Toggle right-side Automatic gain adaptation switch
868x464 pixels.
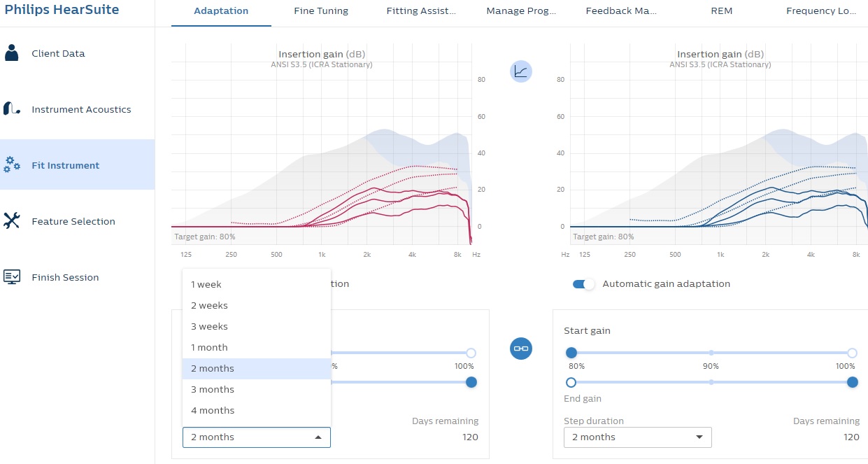click(583, 284)
